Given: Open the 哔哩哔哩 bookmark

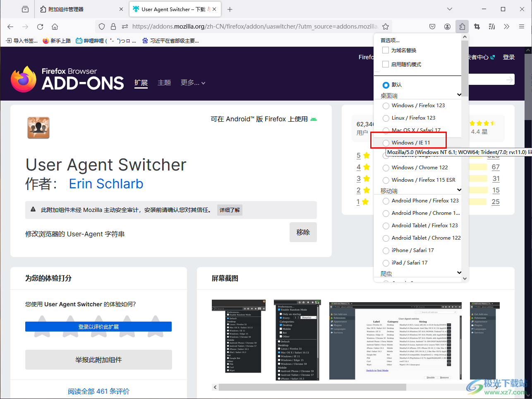Looking at the screenshot, I should pos(106,41).
